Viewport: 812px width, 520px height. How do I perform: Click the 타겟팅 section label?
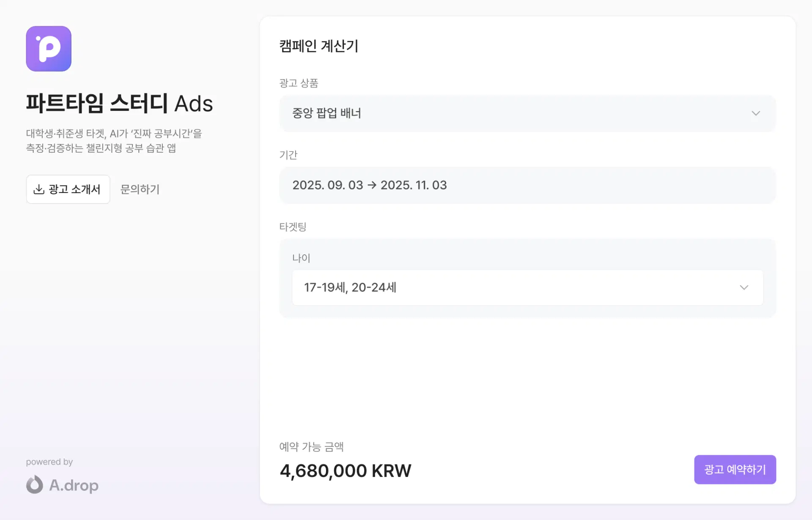click(293, 227)
